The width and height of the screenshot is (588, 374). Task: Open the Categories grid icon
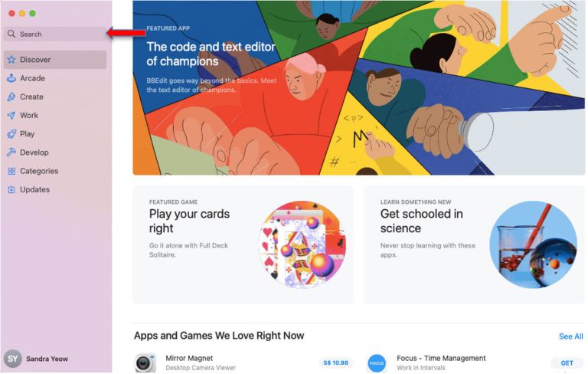[x=11, y=171]
